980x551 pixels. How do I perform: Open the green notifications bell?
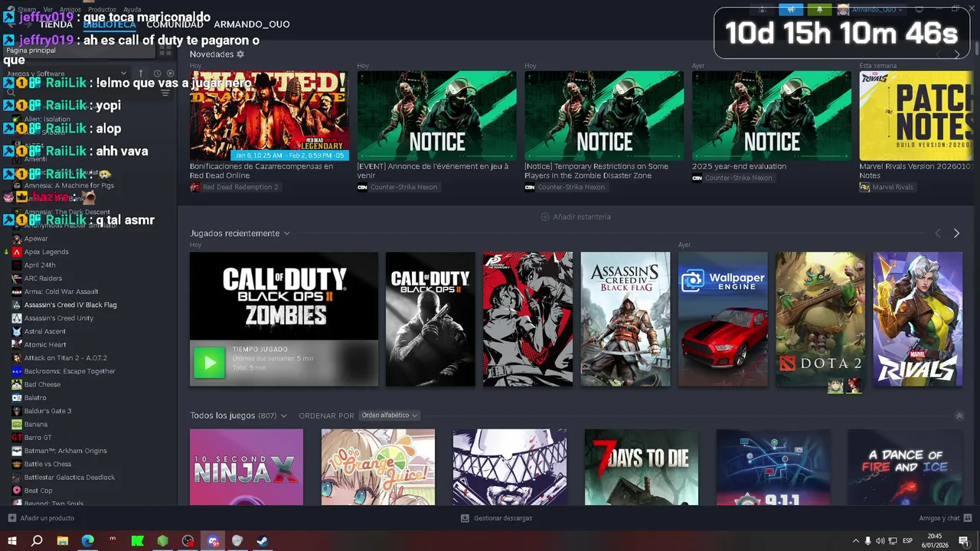(818, 9)
